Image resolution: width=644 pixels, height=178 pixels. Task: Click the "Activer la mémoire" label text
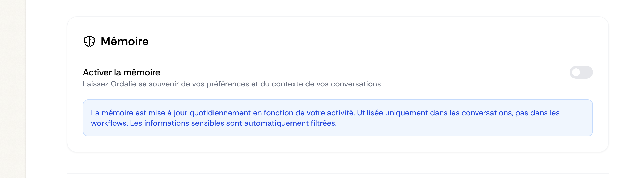point(121,72)
